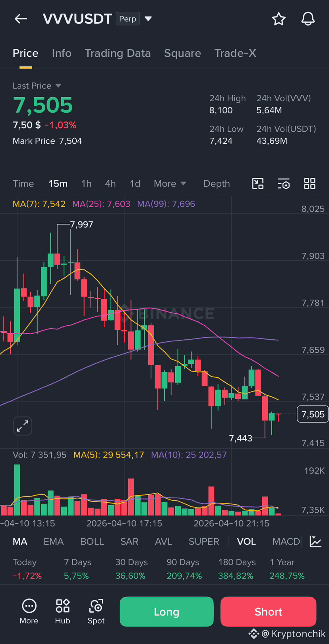The height and width of the screenshot is (644, 329).
Task: Select the 15m interval
Action: (58, 184)
